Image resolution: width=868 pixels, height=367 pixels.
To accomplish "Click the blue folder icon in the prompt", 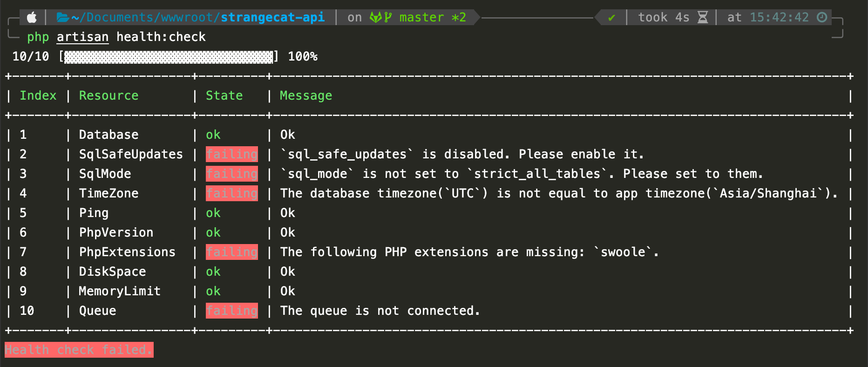I will 63,18.
